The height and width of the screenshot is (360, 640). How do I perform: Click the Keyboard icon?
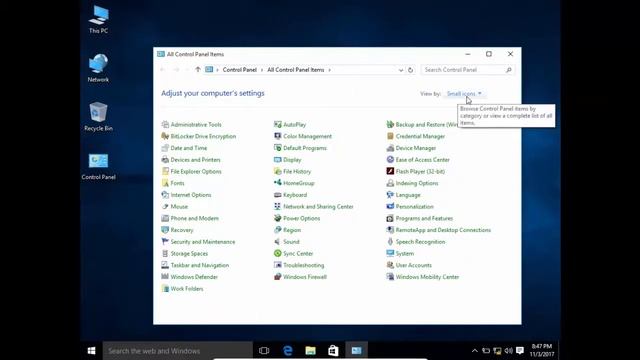click(x=278, y=195)
